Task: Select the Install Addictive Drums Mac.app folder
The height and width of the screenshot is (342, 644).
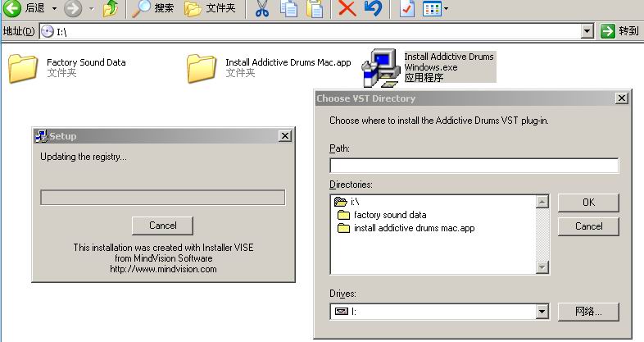Action: click(x=202, y=68)
